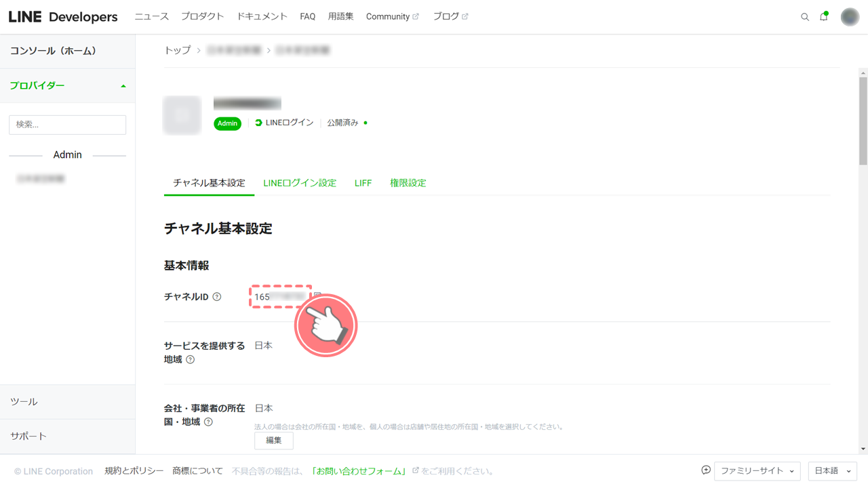This screenshot has width=868, height=488.
Task: Open the Community external link
Action: (x=392, y=16)
